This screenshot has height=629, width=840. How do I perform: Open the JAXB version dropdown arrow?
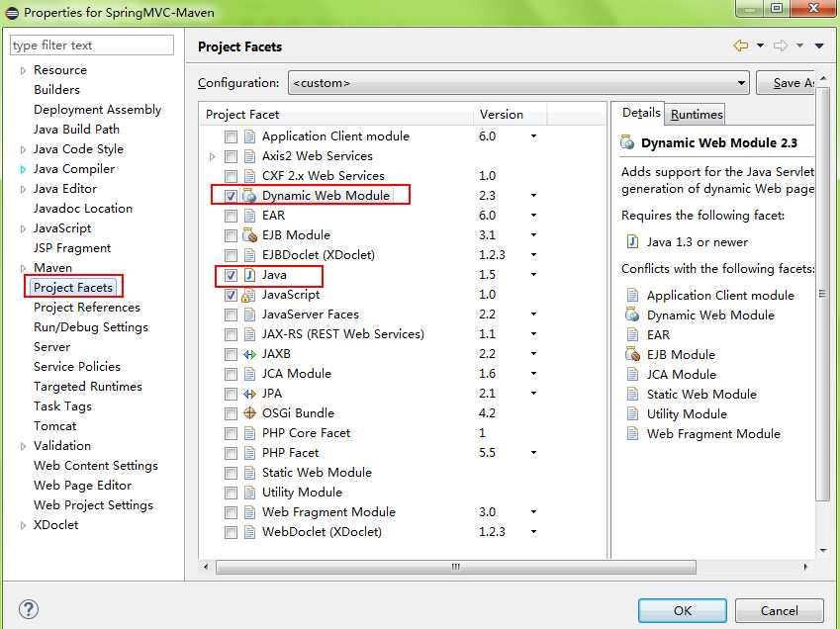coord(533,354)
